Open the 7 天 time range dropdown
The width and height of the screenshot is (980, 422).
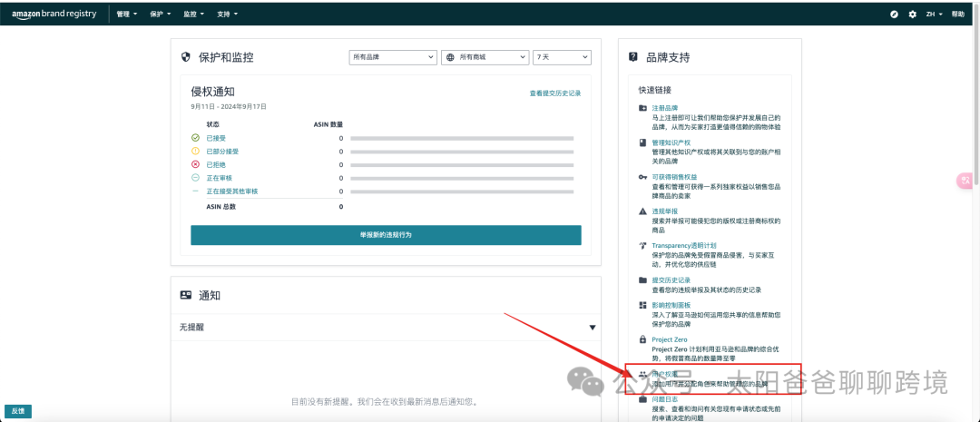point(562,57)
